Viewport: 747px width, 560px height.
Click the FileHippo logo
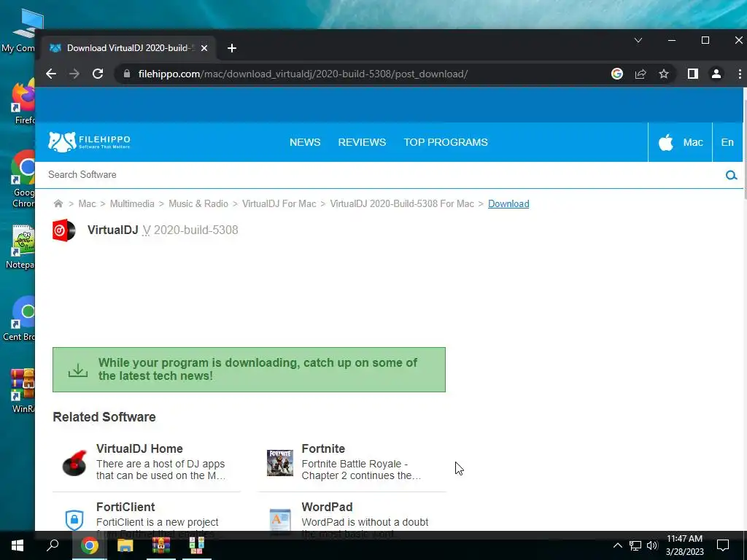click(89, 142)
